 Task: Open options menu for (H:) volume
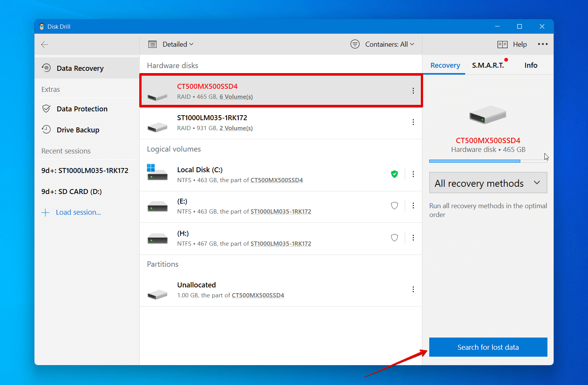pos(413,238)
